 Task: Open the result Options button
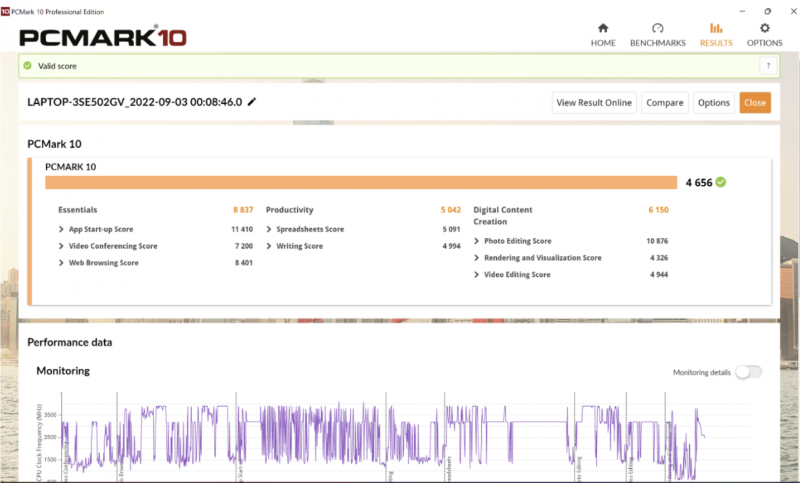tap(713, 103)
